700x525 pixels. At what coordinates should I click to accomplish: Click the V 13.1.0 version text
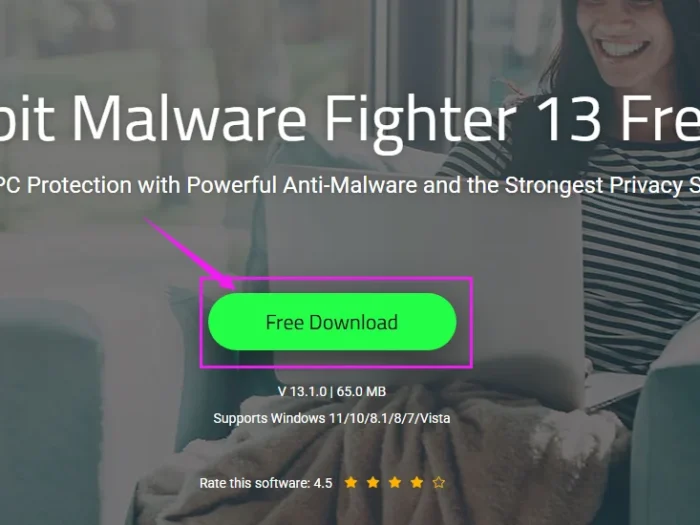pos(302,392)
